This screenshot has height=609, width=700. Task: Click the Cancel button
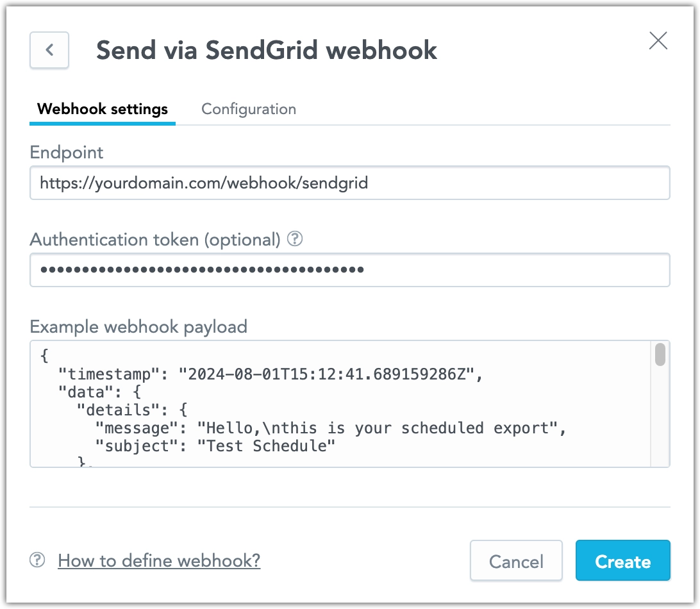coord(515,560)
